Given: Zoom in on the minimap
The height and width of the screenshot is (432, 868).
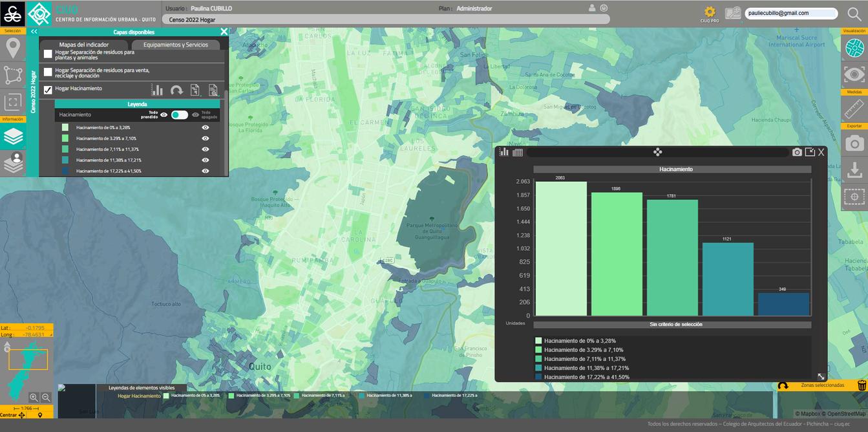Looking at the screenshot, I should 34,397.
